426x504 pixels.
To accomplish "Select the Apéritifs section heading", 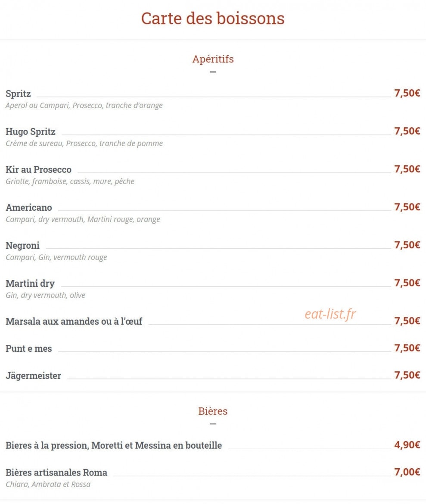I will click(x=213, y=59).
